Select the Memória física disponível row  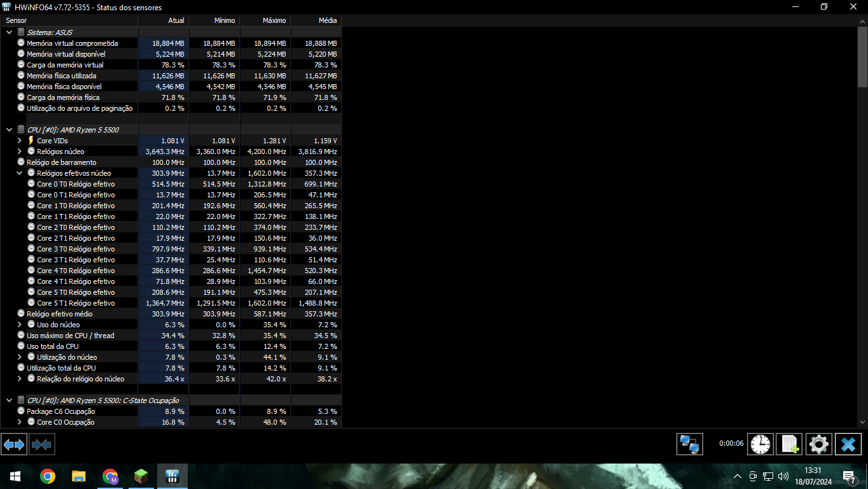click(x=171, y=87)
